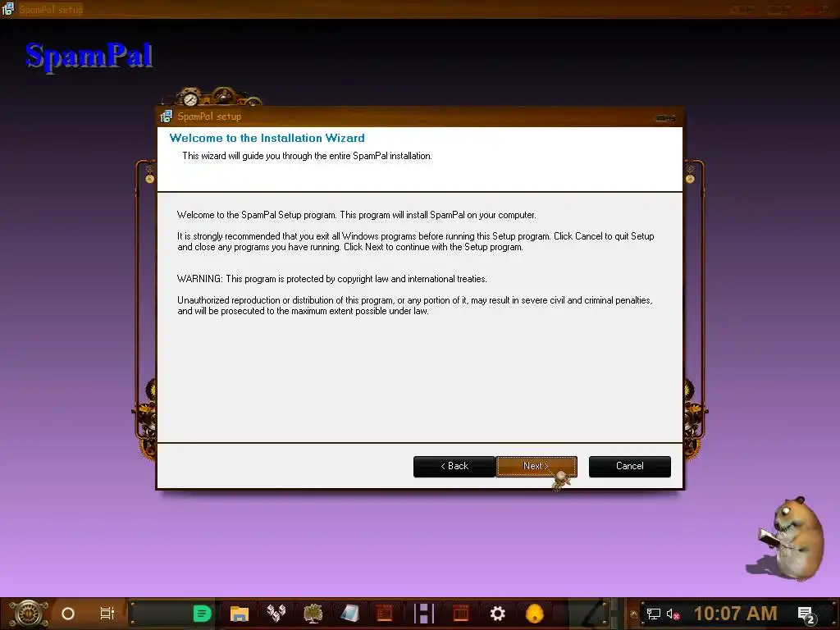840x630 pixels.
Task: Open the tree icon app on taskbar
Action: click(x=313, y=614)
